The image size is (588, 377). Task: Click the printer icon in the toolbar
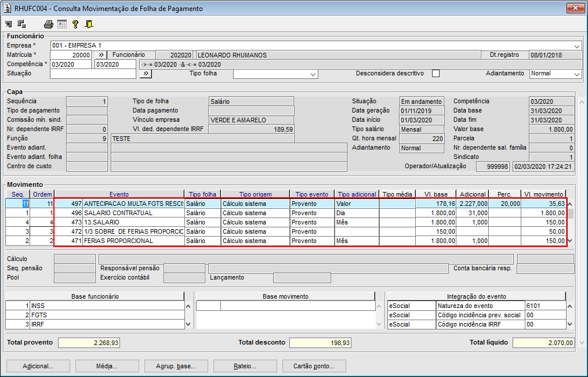click(x=49, y=24)
